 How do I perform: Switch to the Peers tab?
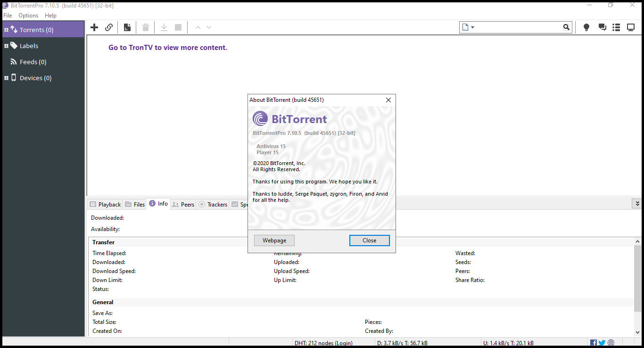183,205
